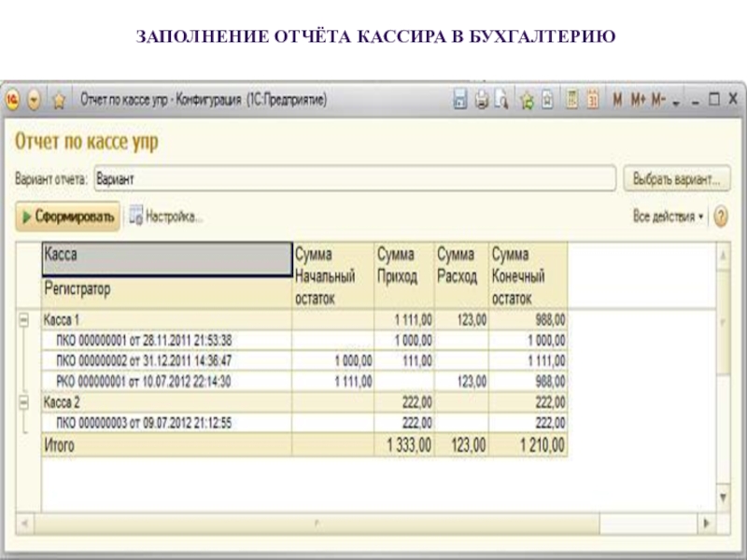Screen dimensions: 747x560
Task: Select the Касса header cell
Action: click(166, 259)
